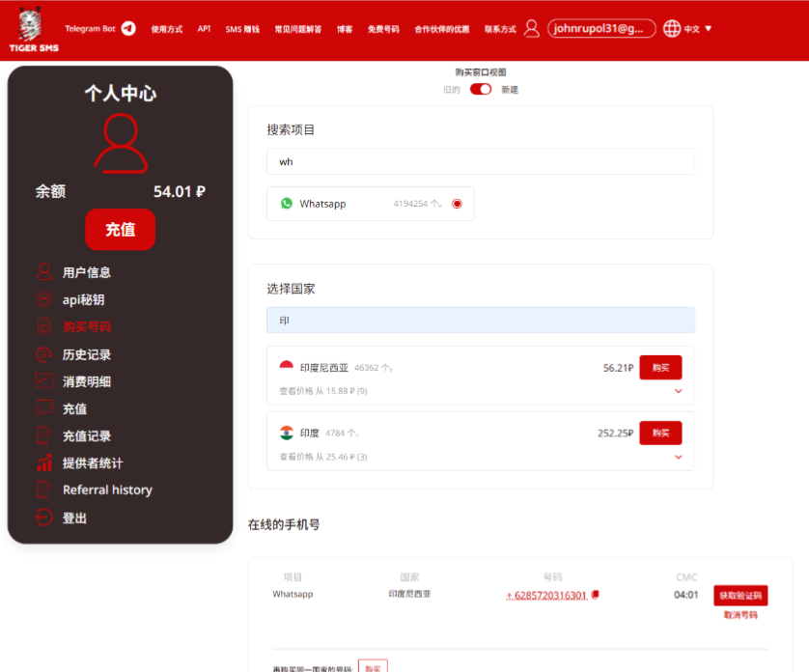Click the 登出 logout arrow icon
This screenshot has height=672, width=809.
coord(43,518)
